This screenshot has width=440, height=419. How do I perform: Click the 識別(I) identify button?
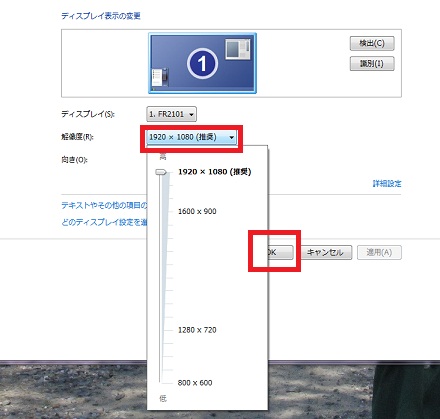pyautogui.click(x=372, y=64)
